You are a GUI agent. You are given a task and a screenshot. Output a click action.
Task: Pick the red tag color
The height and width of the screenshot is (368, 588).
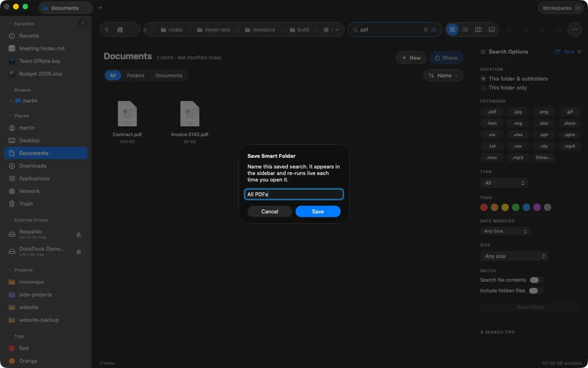point(484,207)
